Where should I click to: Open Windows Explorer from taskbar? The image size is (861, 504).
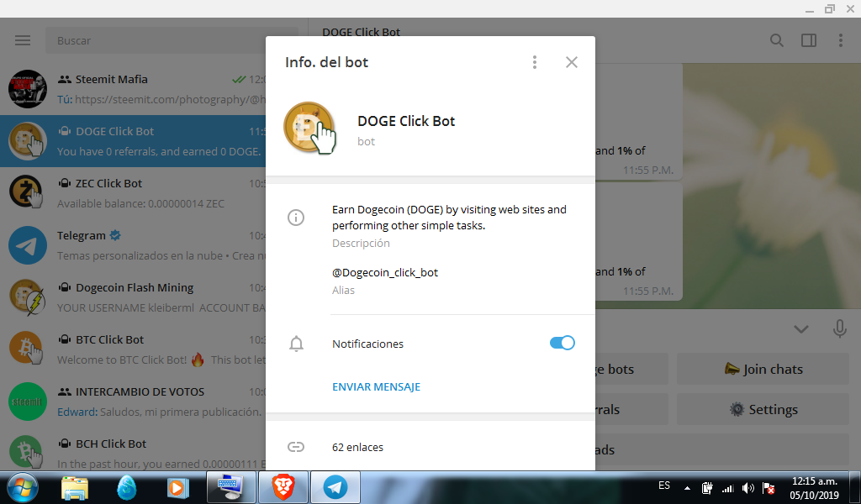click(75, 487)
